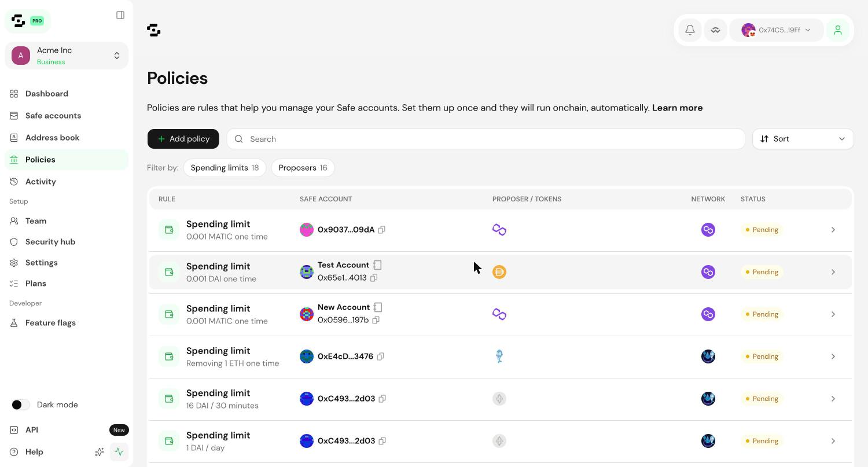This screenshot has width=868, height=467.
Task: Go to Dashboard
Action: (x=67, y=94)
